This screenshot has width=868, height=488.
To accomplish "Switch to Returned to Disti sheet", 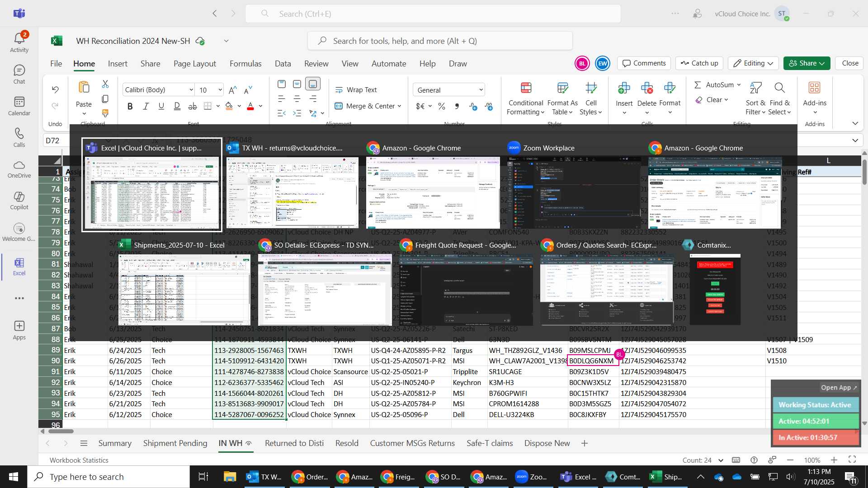I will pos(294,443).
